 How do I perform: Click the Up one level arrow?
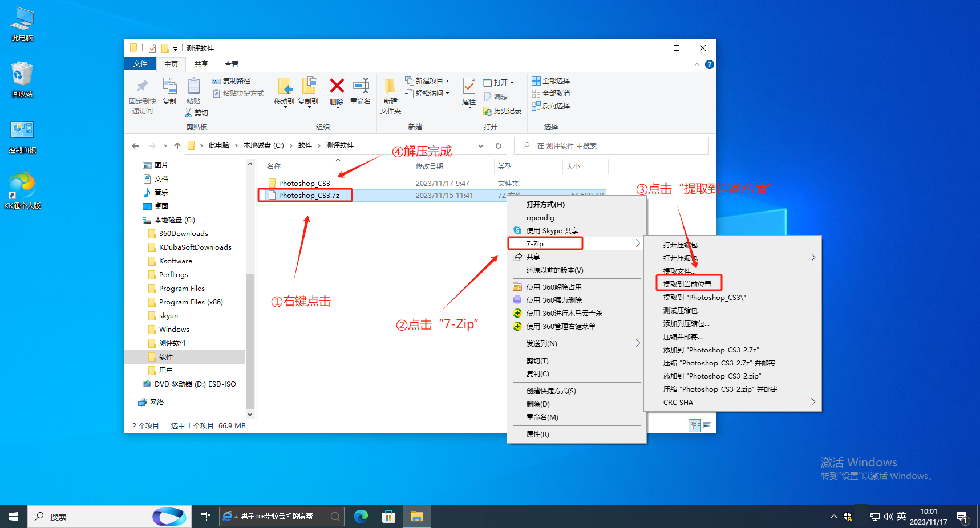click(x=177, y=146)
